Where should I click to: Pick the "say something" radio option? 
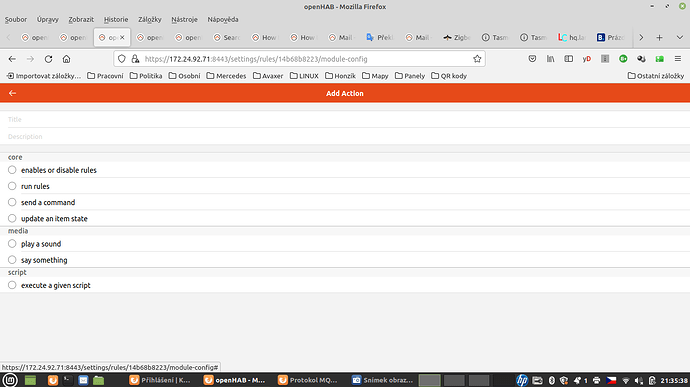12,260
